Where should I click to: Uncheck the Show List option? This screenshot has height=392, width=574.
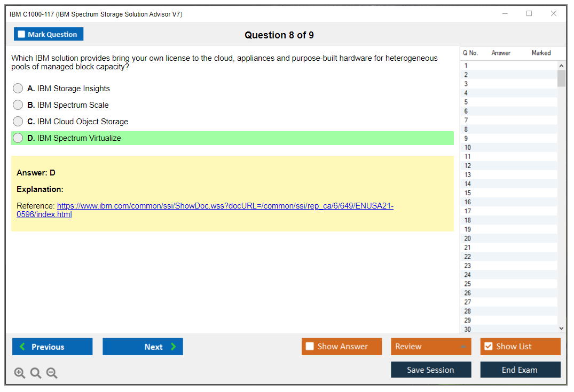tap(489, 347)
